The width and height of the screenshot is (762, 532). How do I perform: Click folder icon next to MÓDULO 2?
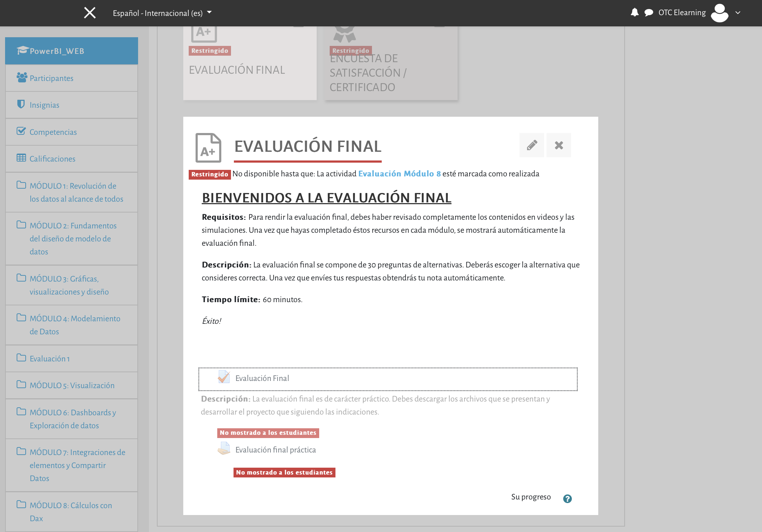(21, 225)
